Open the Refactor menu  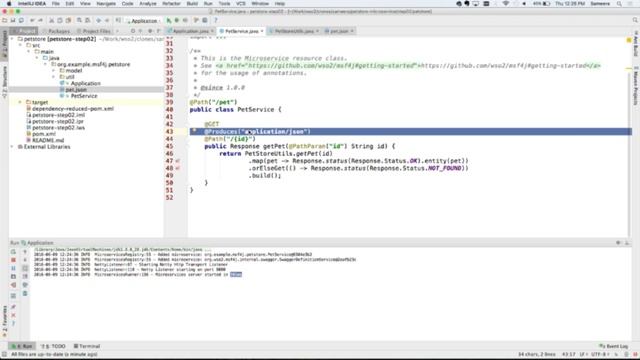pyautogui.click(x=171, y=4)
